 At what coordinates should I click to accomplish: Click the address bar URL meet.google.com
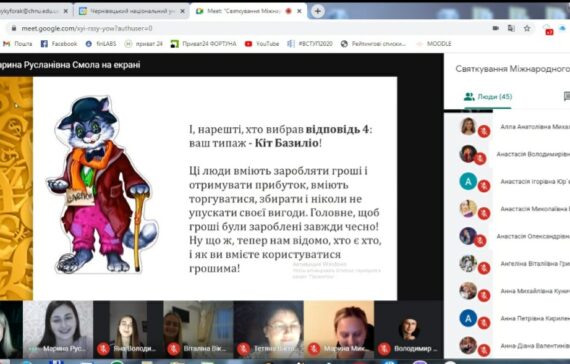87,28
